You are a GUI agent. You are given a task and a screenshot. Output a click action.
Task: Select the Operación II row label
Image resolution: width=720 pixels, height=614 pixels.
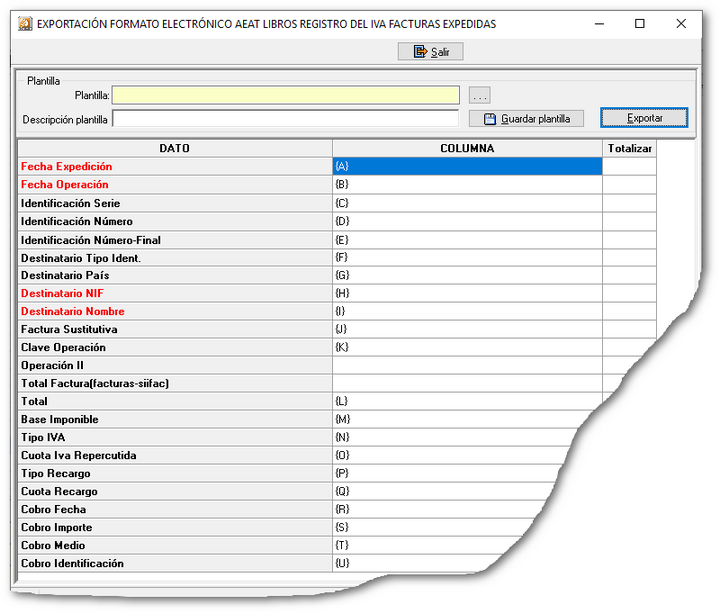(x=175, y=365)
